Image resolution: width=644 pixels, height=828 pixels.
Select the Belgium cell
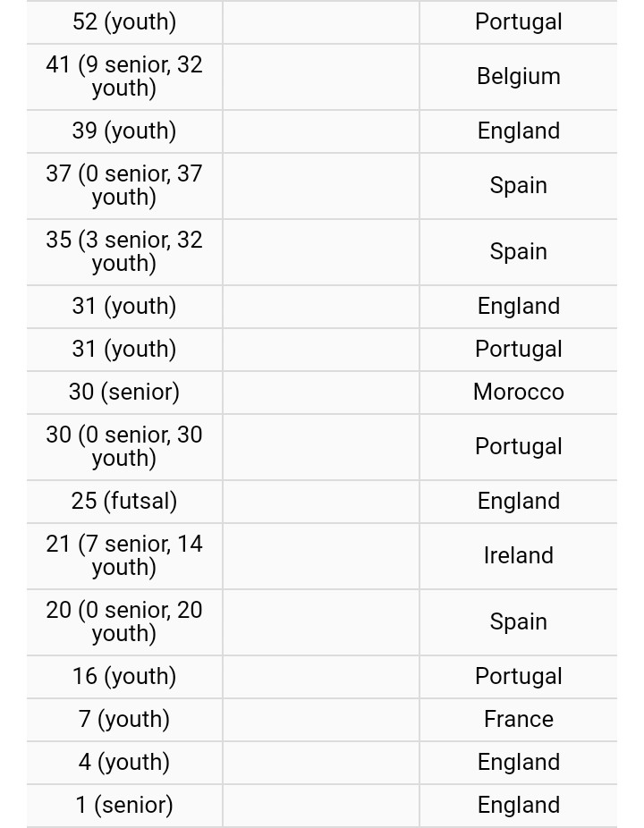[x=518, y=76]
